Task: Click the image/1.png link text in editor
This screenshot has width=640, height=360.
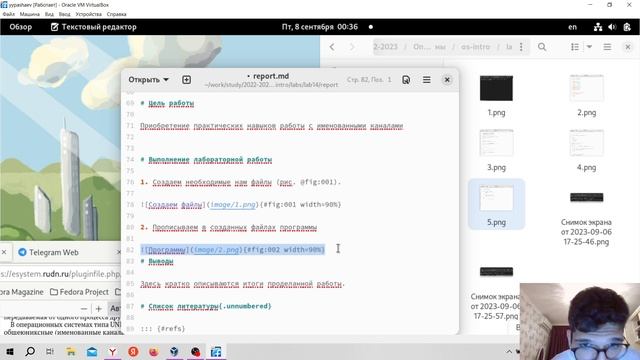Action: (x=233, y=204)
